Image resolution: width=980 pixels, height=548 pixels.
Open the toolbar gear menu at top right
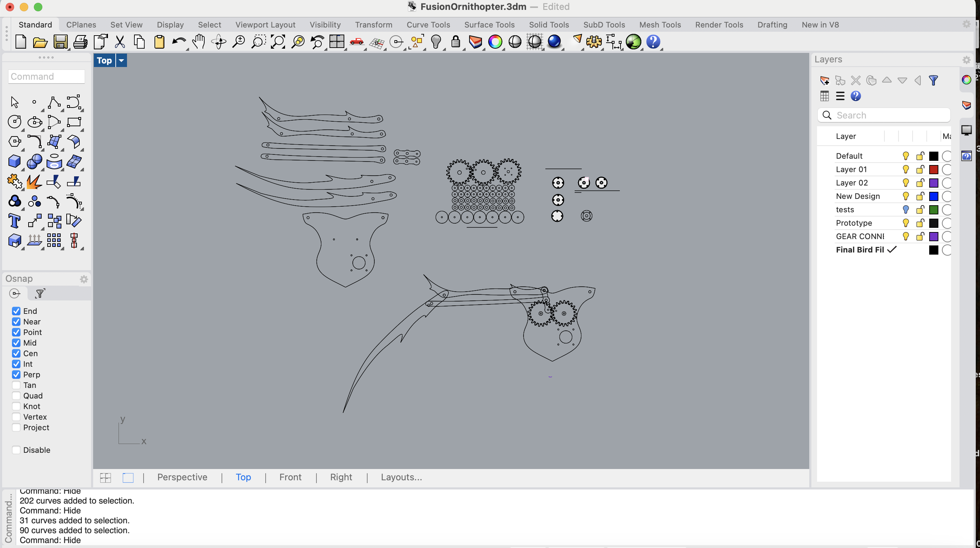click(x=966, y=24)
